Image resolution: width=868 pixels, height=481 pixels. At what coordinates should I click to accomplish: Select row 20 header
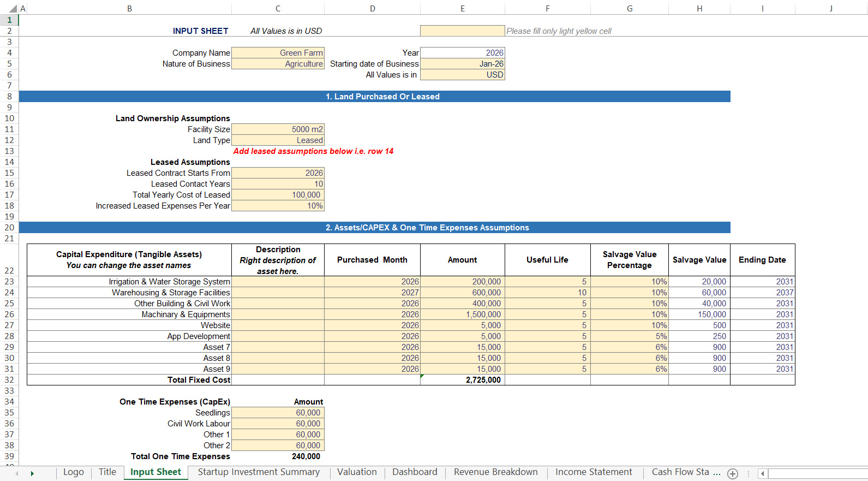9,228
